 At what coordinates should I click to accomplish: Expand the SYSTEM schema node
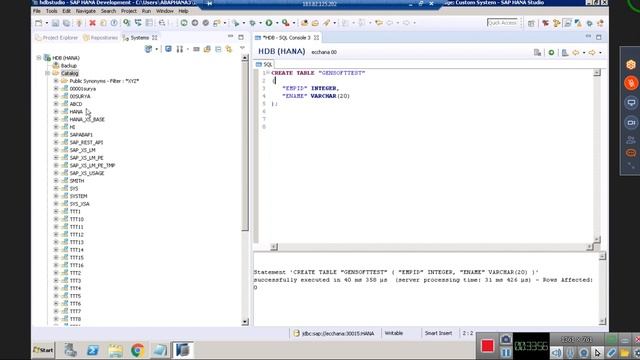[x=56, y=196]
